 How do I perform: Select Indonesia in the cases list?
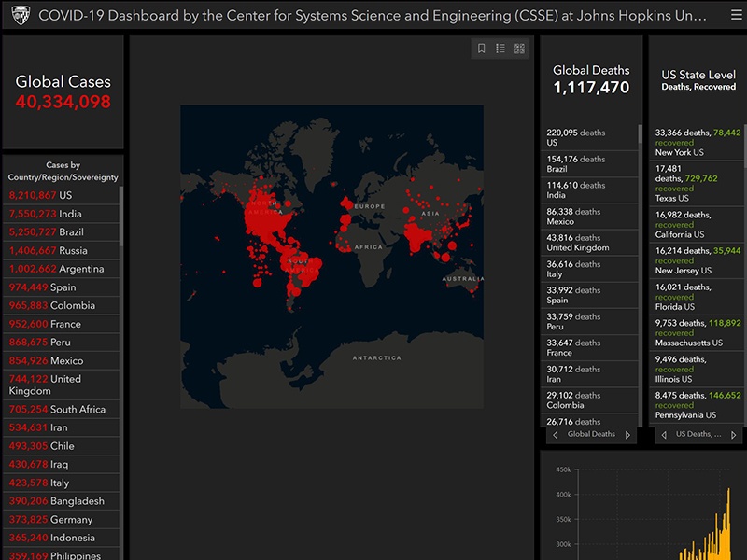[x=61, y=538]
